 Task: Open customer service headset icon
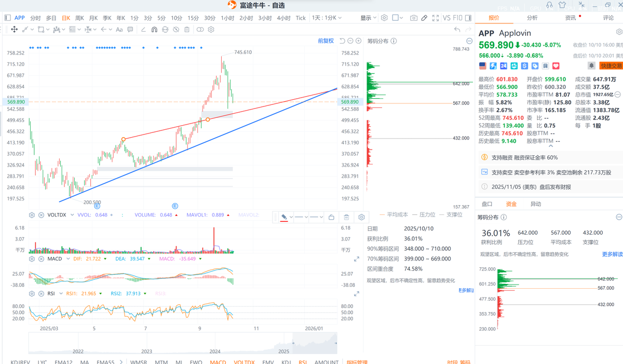tap(549, 5)
